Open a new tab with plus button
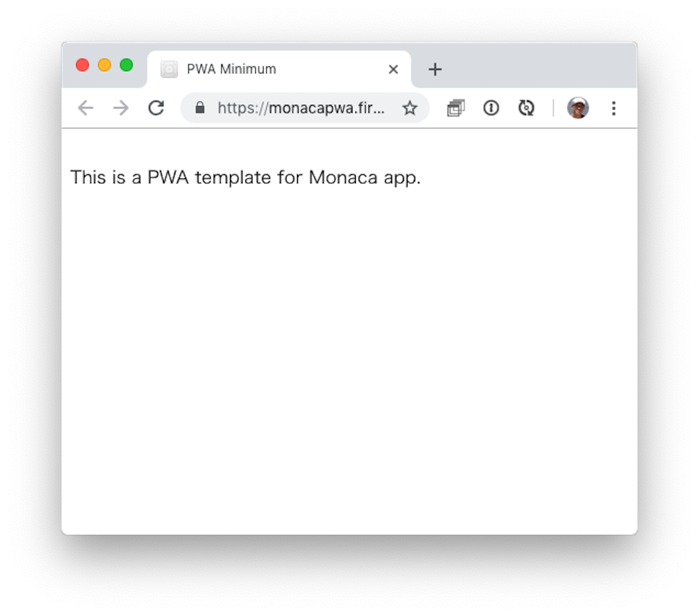The width and height of the screenshot is (699, 616). (x=435, y=69)
